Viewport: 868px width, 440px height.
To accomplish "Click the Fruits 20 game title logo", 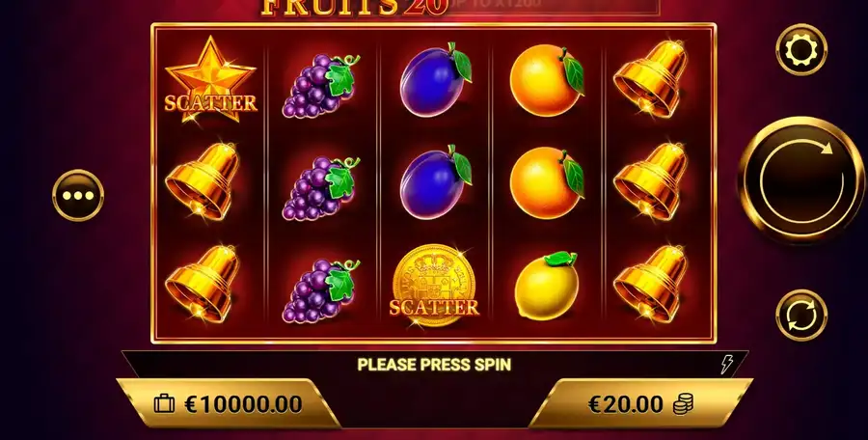I will [354, 8].
